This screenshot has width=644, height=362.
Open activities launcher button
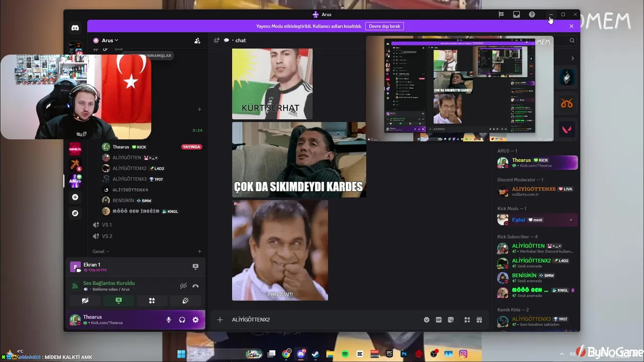152,301
